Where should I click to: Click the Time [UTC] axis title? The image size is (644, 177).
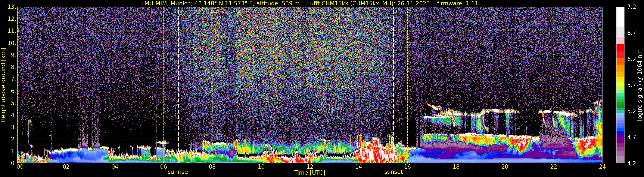coord(310,172)
